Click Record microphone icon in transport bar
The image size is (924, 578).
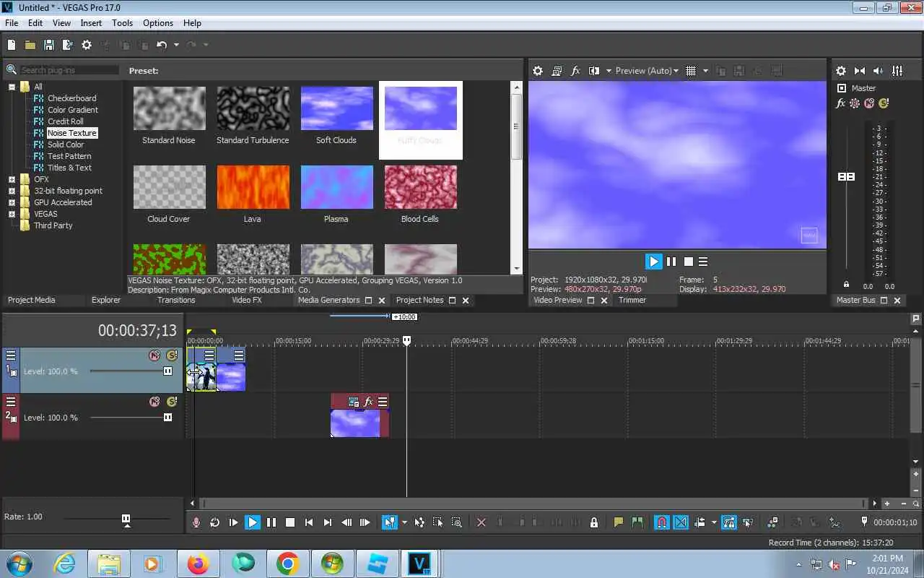point(196,522)
